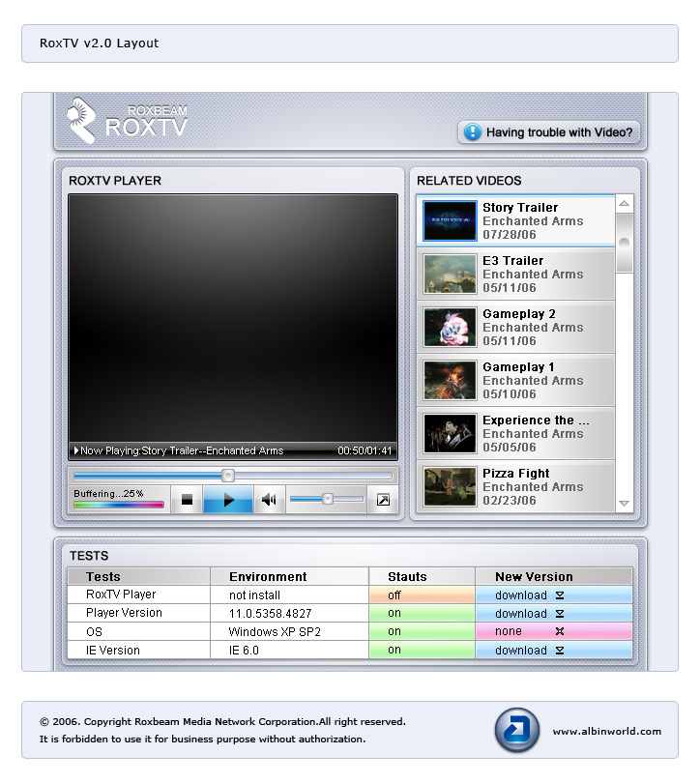Click the Windows XP SP2 cell
The height and width of the screenshot is (783, 700).
click(x=290, y=631)
